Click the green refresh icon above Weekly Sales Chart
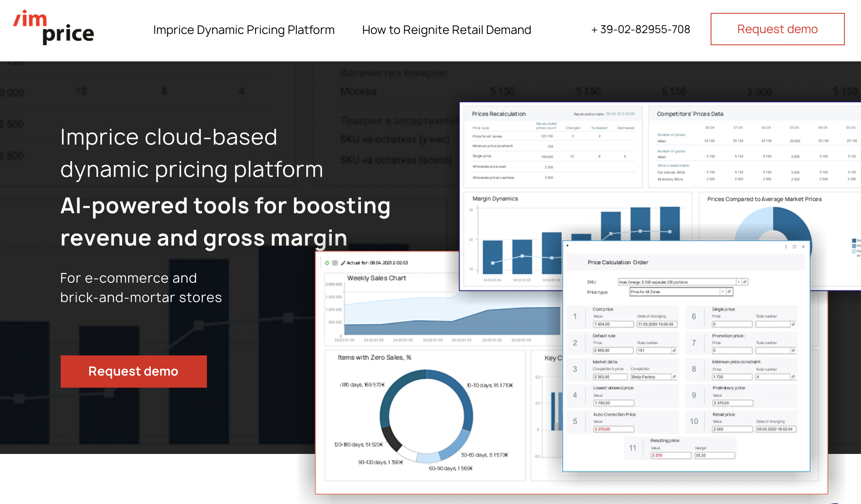Screen dimensions: 861x504 click(327, 263)
